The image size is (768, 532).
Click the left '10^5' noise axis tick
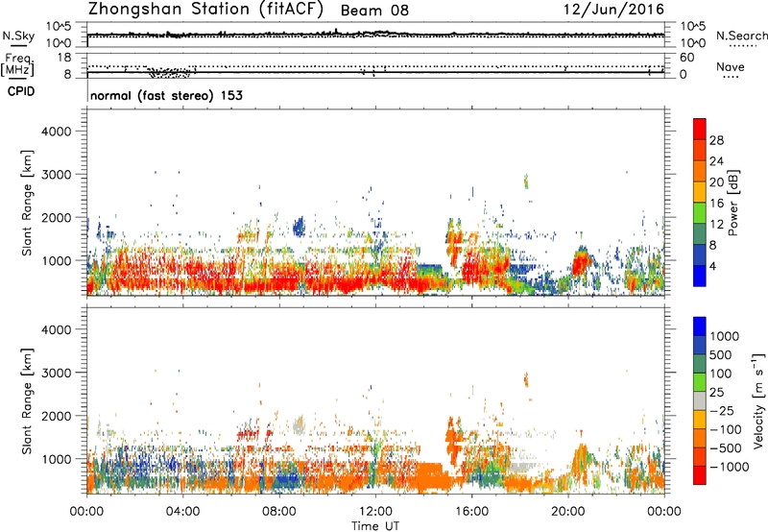[x=59, y=27]
